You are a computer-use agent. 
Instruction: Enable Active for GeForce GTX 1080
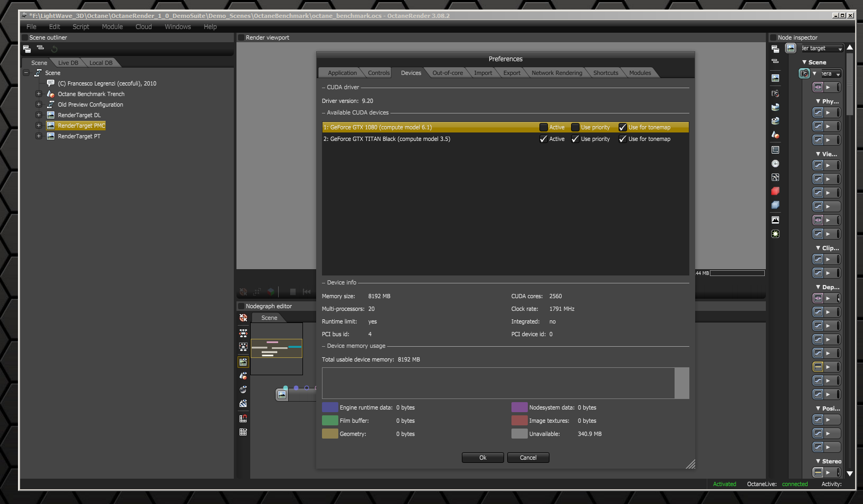(x=544, y=127)
